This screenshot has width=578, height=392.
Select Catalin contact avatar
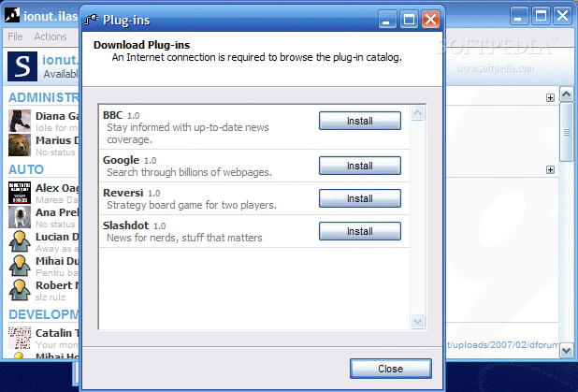point(20,338)
